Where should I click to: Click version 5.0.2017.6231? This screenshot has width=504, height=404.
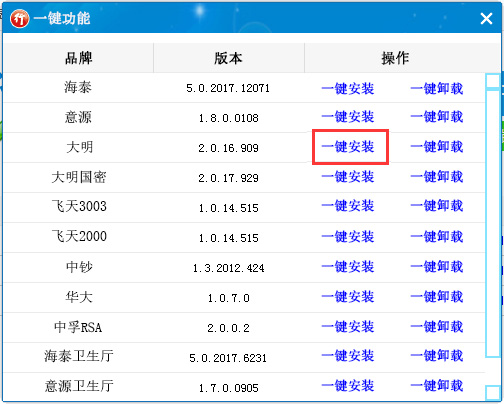[x=228, y=358]
